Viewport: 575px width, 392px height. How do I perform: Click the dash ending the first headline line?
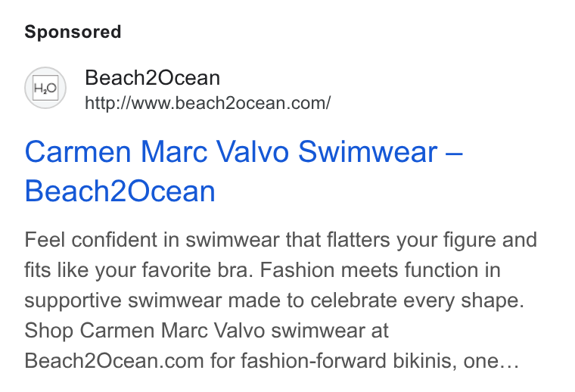[x=454, y=154]
